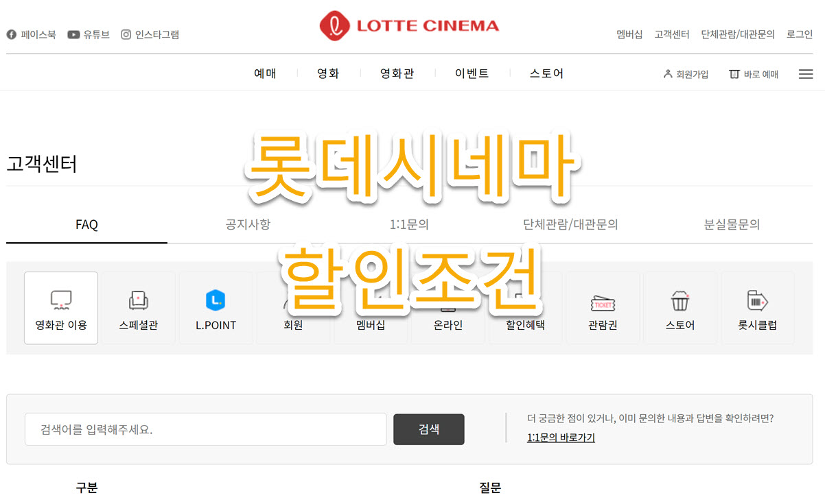
Task: Open the Facebook (페이스북) link
Action: click(x=32, y=34)
